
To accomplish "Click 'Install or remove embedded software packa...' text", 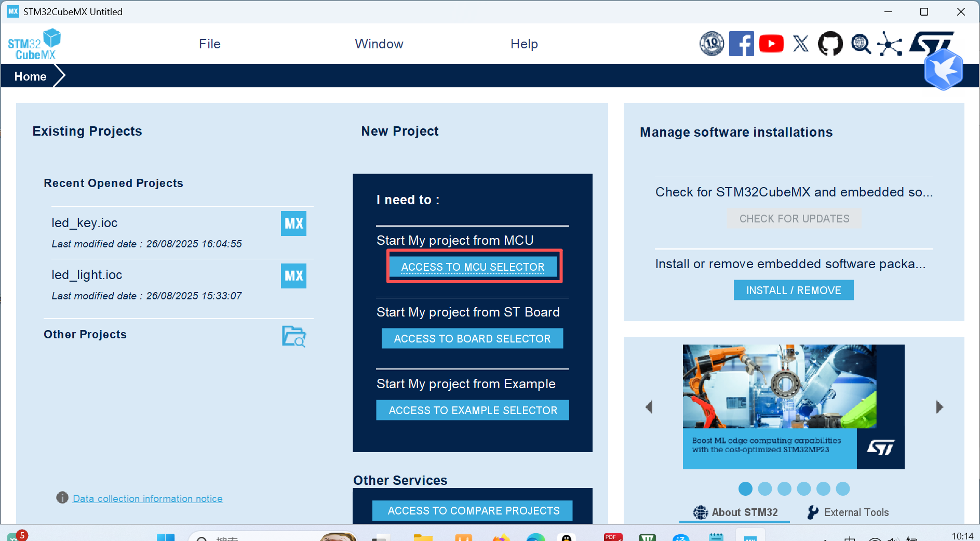I will click(790, 263).
